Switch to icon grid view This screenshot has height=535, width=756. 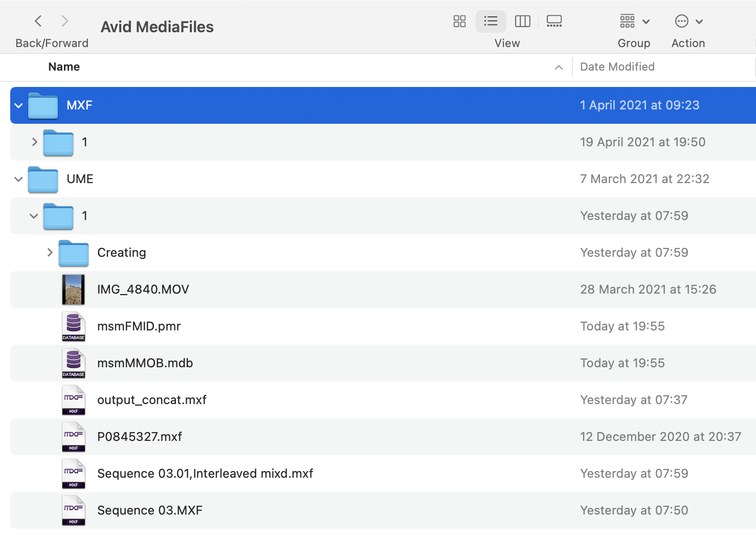pos(459,21)
